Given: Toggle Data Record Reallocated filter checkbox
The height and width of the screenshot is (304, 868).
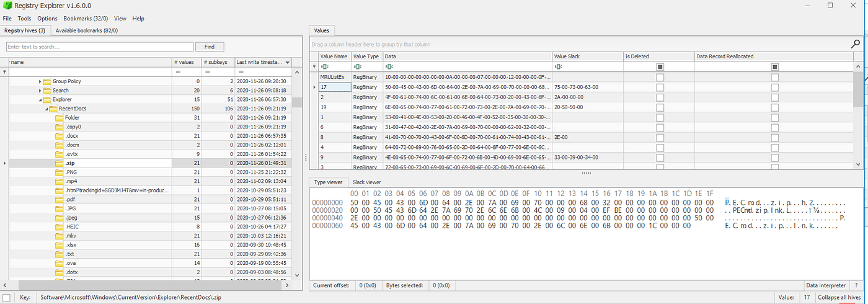Looking at the screenshot, I should (774, 66).
